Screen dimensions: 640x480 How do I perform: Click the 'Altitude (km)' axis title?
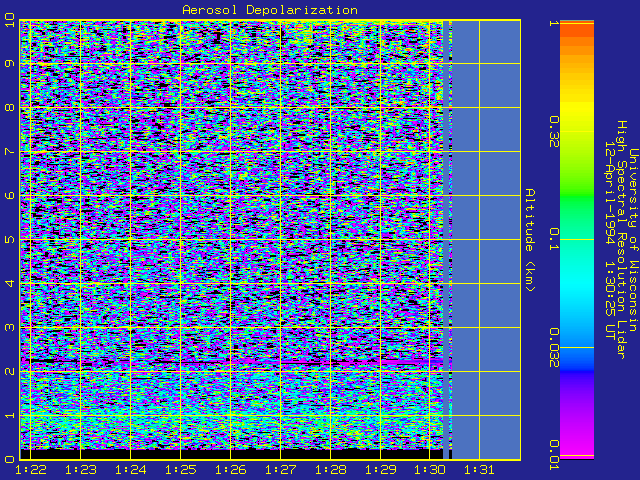coord(530,240)
